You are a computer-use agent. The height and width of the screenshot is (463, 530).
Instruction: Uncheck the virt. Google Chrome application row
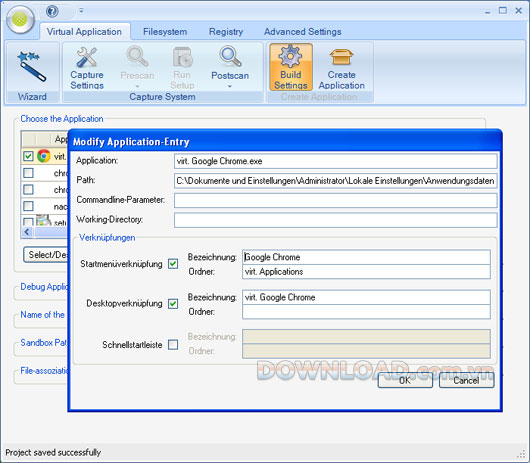28,156
